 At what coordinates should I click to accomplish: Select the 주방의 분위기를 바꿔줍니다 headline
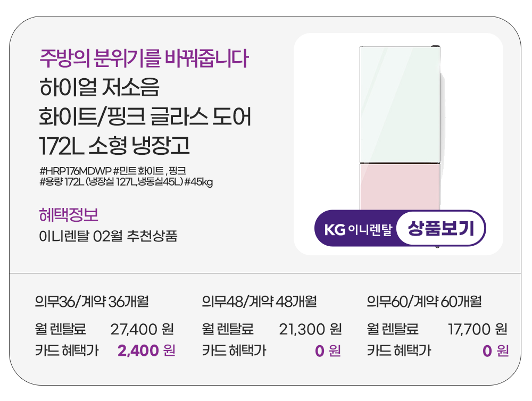(144, 59)
